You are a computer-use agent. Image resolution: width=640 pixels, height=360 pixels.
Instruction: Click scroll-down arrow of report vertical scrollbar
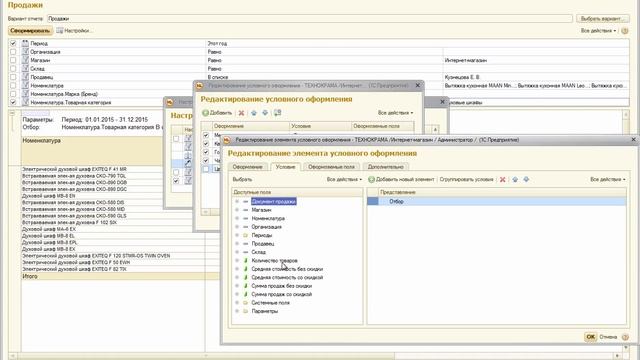[x=625, y=348]
